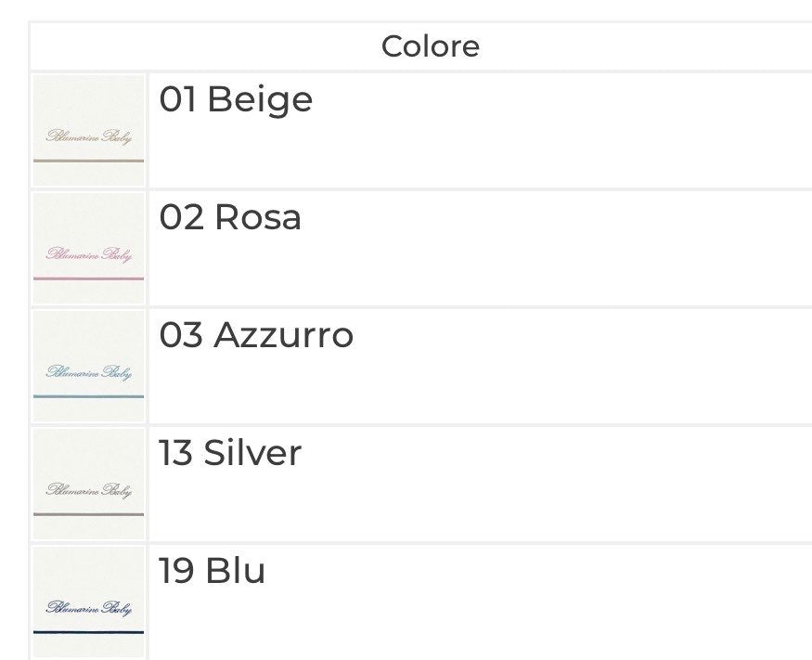
Task: Click the beige embroidered Blumarine Baby logo
Action: (x=89, y=137)
